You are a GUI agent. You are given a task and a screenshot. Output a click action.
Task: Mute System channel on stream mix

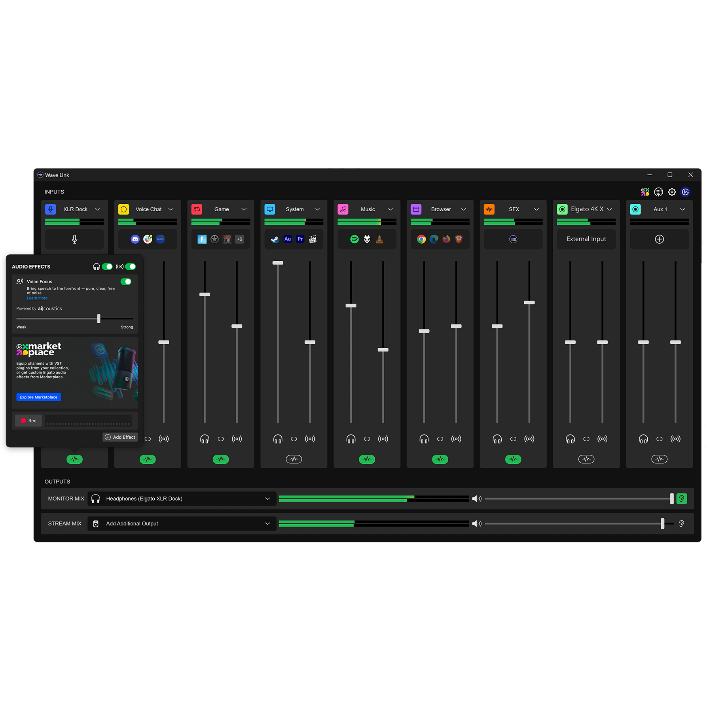310,439
